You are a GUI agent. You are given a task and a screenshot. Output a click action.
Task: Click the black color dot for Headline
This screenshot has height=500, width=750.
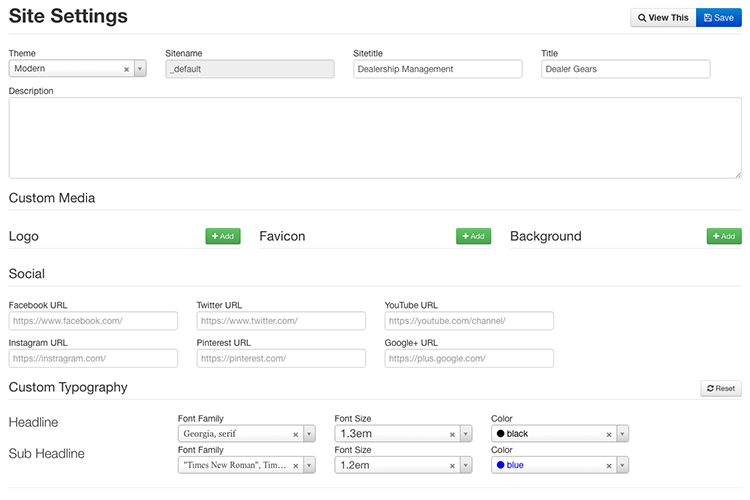coord(500,434)
